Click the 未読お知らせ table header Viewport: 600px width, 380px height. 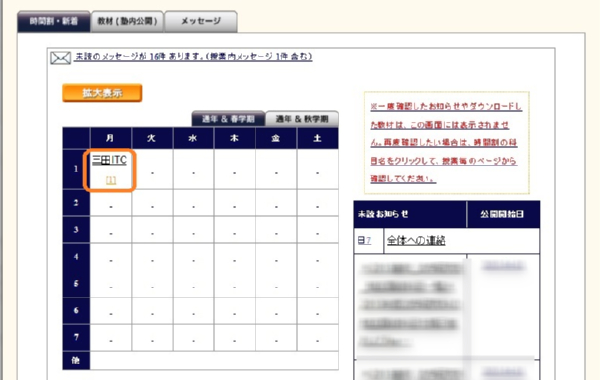410,214
